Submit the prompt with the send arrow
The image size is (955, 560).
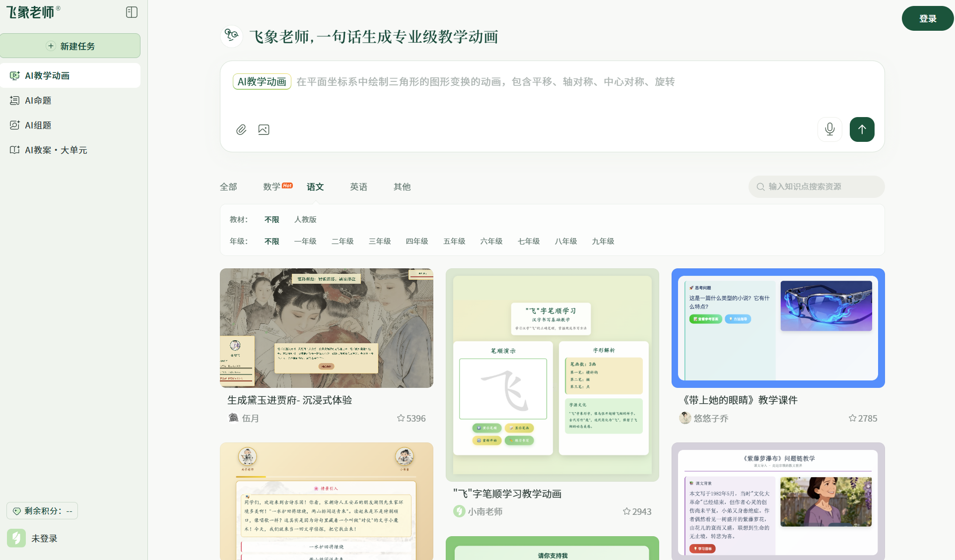tap(862, 129)
